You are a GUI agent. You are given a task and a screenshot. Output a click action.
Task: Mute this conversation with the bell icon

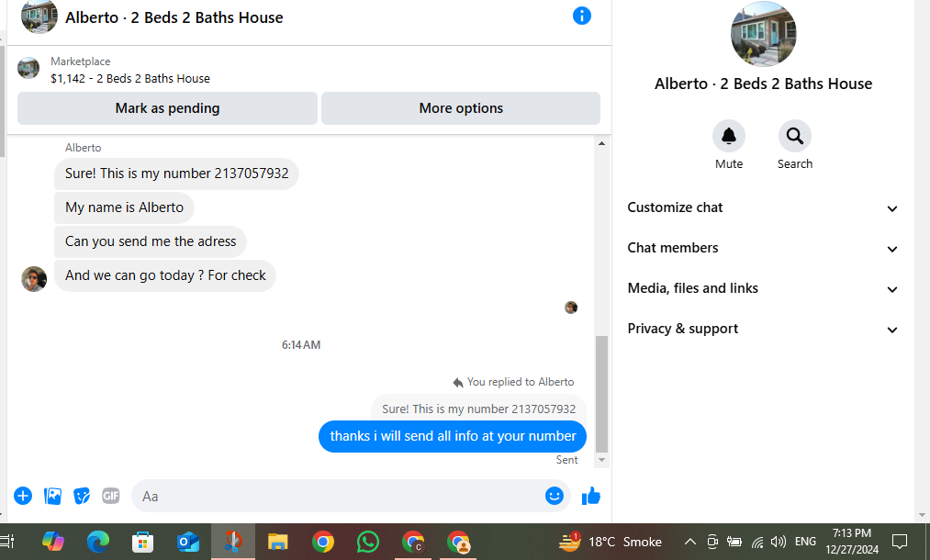[728, 137]
